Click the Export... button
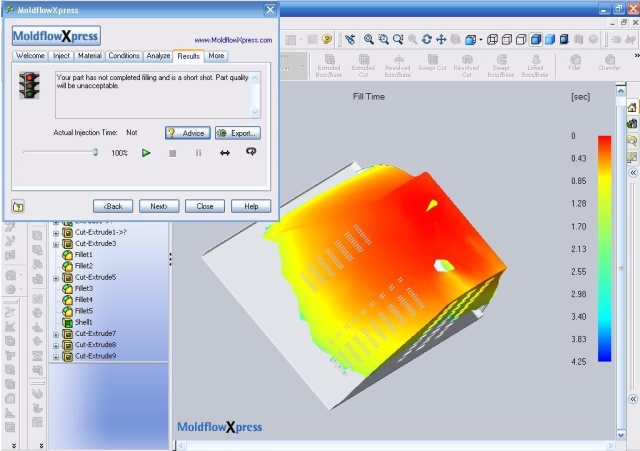640x451 pixels. (238, 133)
